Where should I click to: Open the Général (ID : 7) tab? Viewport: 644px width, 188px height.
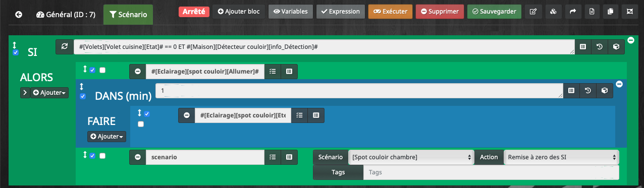pyautogui.click(x=66, y=15)
